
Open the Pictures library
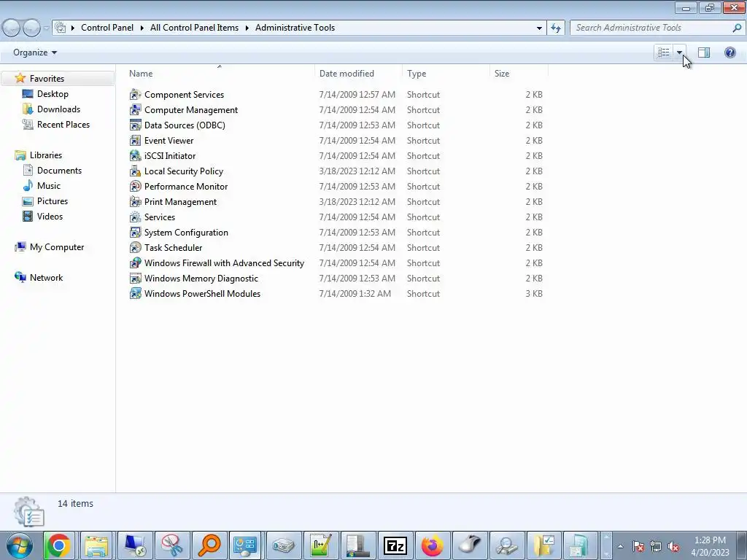[53, 201]
